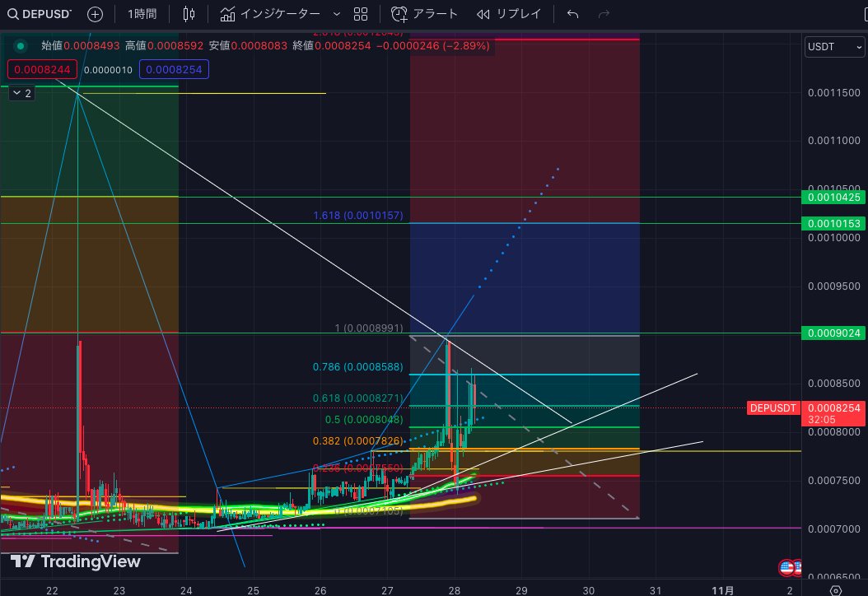868x596 pixels.
Task: Click date label 28 on time axis
Action: 455,590
